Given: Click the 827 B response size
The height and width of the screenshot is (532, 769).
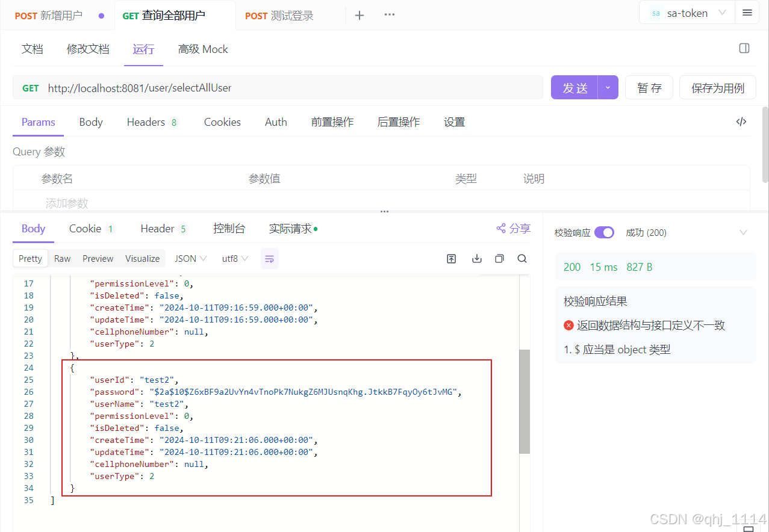Looking at the screenshot, I should click(x=640, y=267).
